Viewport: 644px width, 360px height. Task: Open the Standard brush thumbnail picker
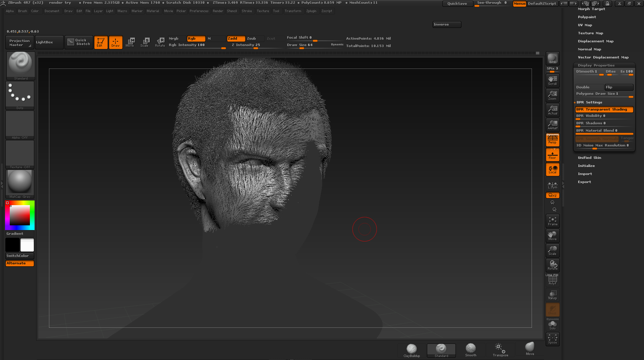(x=20, y=66)
